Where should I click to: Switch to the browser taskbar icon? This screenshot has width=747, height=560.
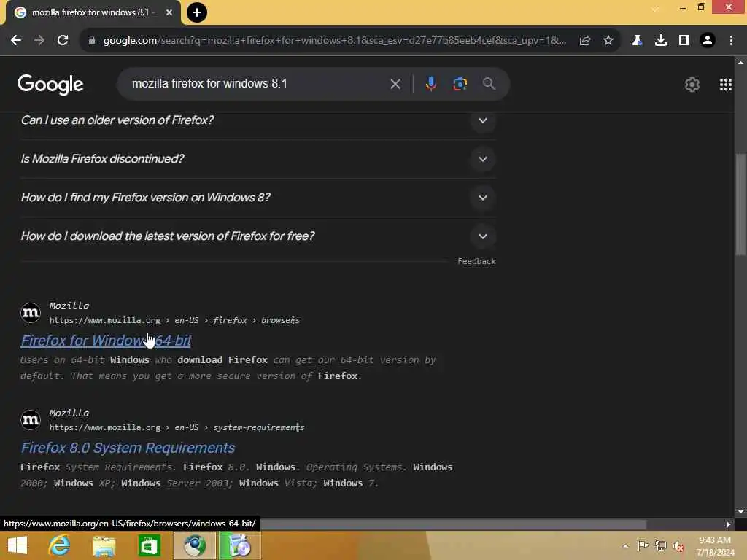coord(194,545)
